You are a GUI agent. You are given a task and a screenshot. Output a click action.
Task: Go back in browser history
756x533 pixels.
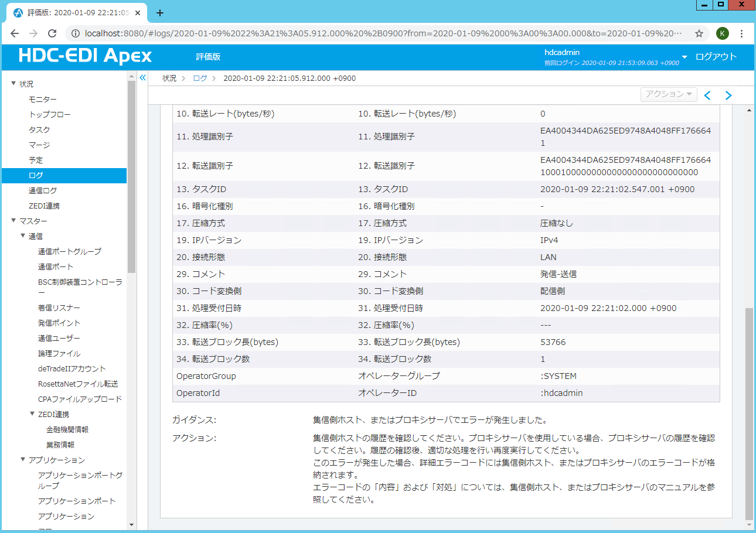click(x=15, y=33)
